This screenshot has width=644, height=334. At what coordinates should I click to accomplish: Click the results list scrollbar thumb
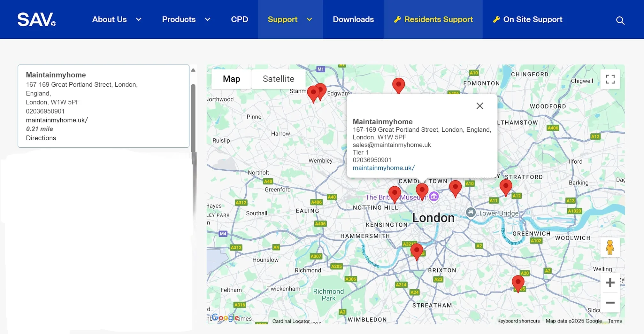[193, 118]
